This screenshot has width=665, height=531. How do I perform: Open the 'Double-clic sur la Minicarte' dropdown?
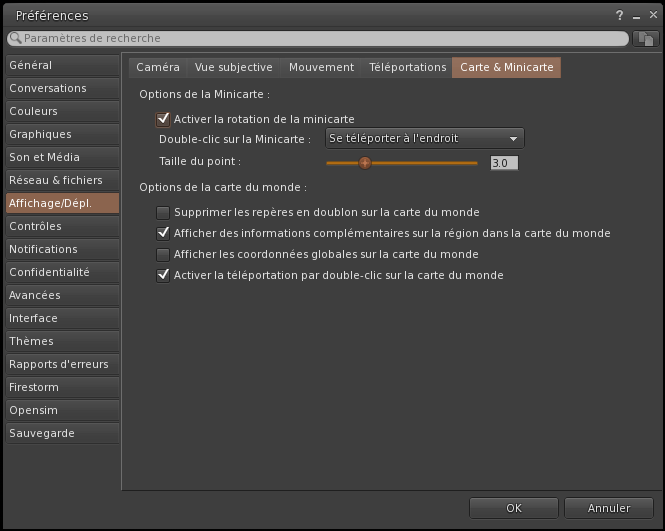tap(425, 139)
